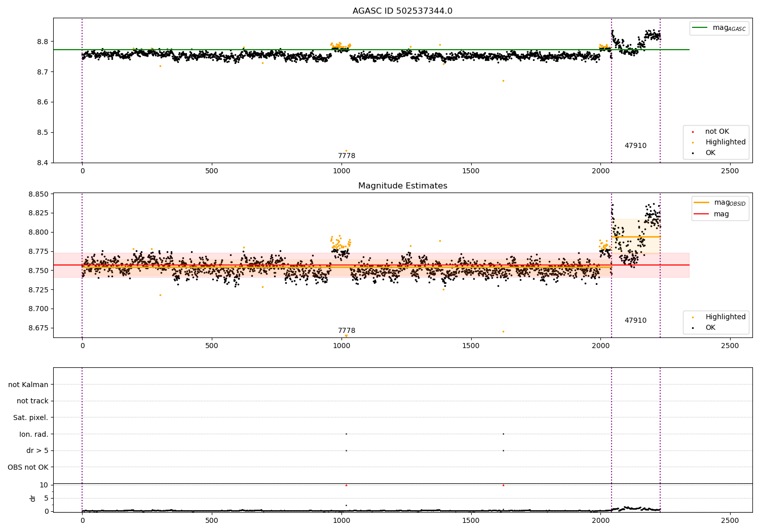Click the 'not Kalman' row label
This screenshot has width=760, height=532.
[x=28, y=385]
